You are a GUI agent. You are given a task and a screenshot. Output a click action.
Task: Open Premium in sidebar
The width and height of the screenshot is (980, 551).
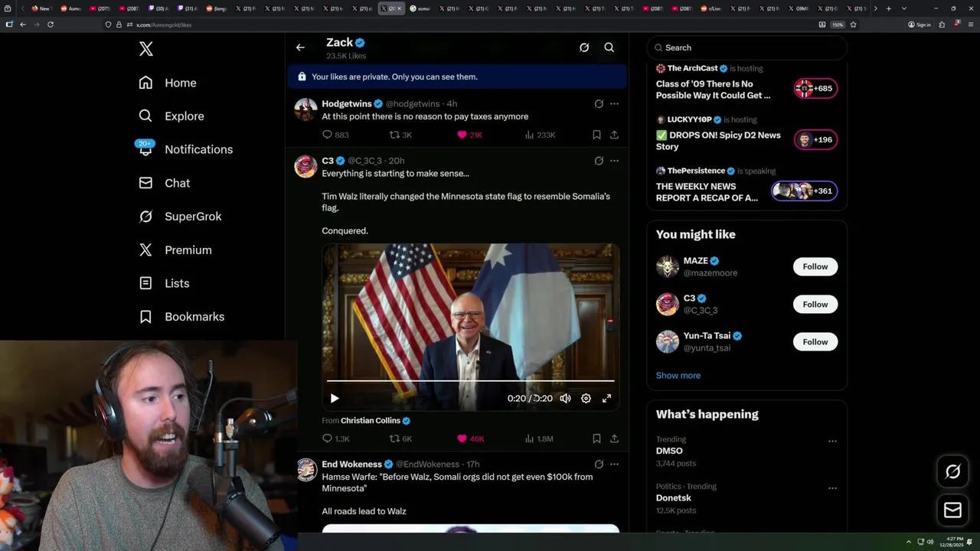click(x=175, y=249)
